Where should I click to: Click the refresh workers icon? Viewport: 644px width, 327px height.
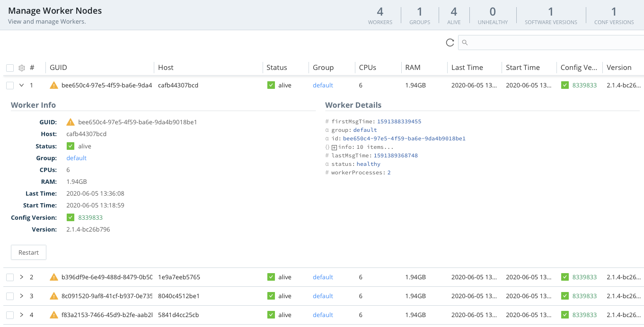tap(450, 43)
